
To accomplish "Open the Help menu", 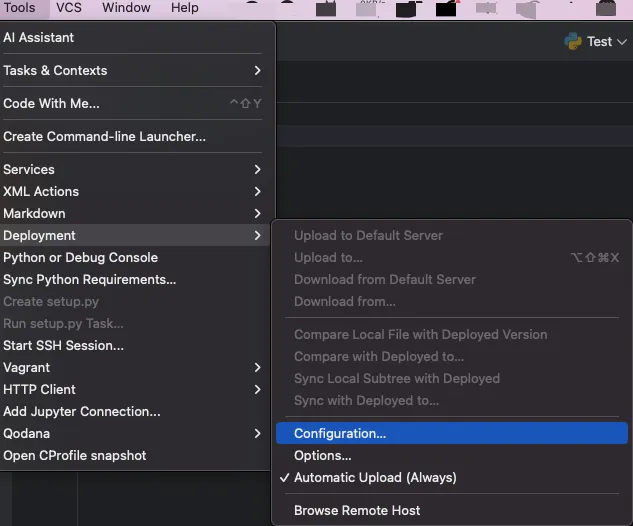I will (184, 8).
